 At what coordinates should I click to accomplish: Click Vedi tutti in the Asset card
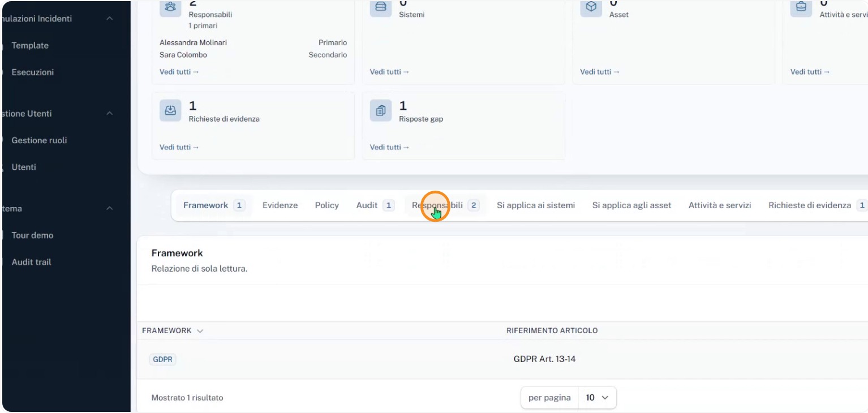point(600,72)
